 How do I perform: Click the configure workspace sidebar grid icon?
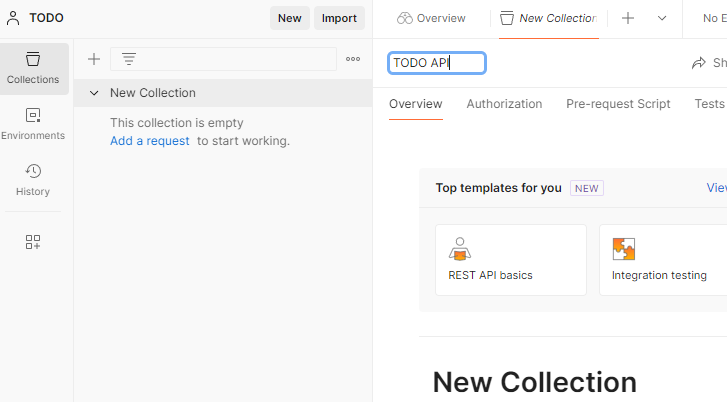33,242
